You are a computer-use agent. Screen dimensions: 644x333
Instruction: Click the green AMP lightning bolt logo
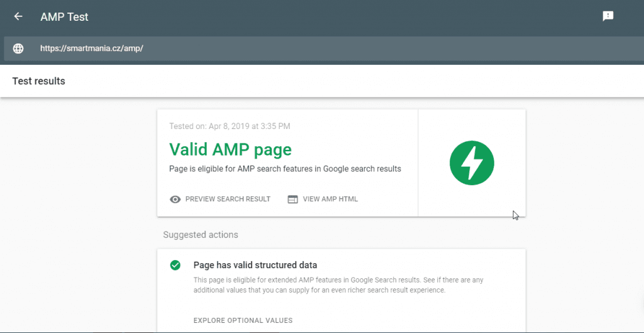click(472, 163)
